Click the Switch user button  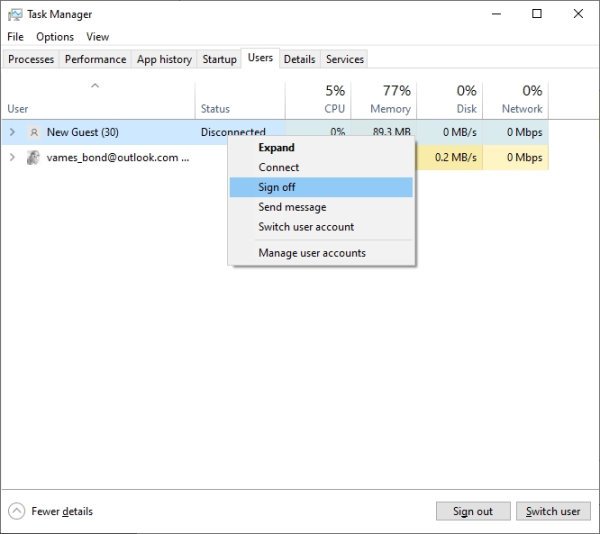point(553,511)
